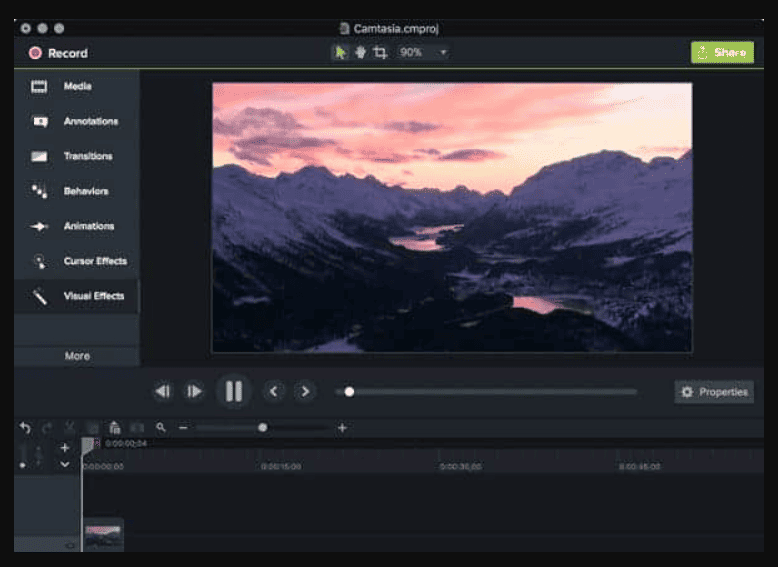Zoom out timeline with minus button
The height and width of the screenshot is (567, 778).
[183, 428]
